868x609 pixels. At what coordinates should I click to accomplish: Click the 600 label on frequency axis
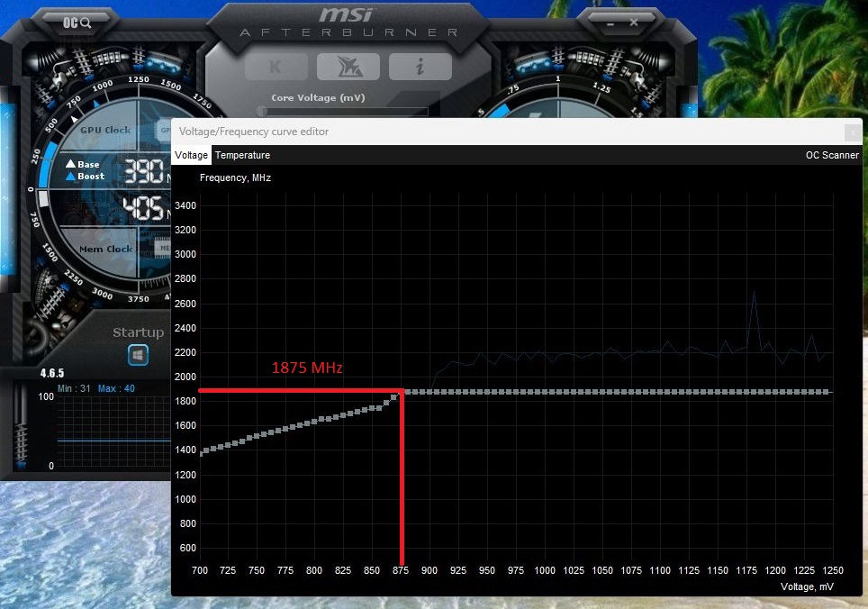(x=188, y=548)
